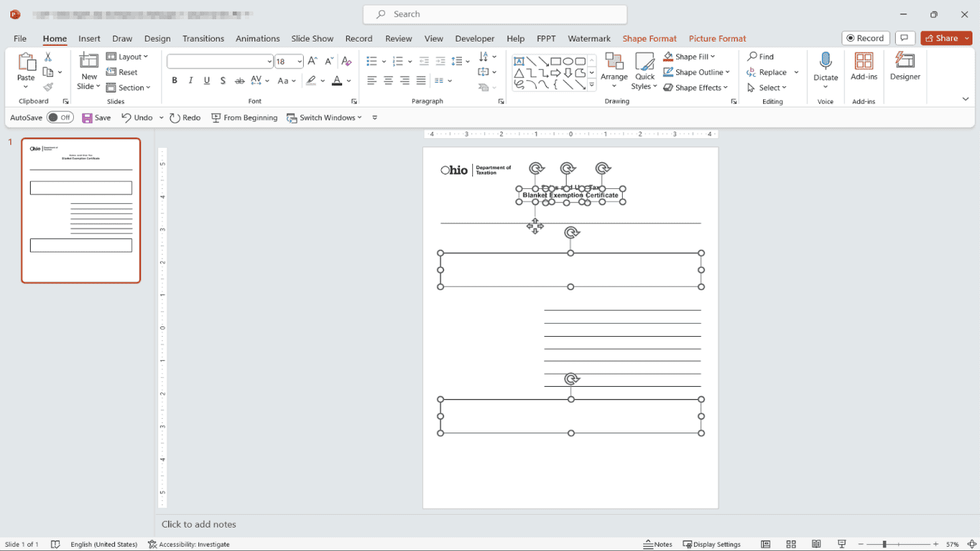Click Find in Editing group
The height and width of the screenshot is (551, 980).
[x=761, y=57]
